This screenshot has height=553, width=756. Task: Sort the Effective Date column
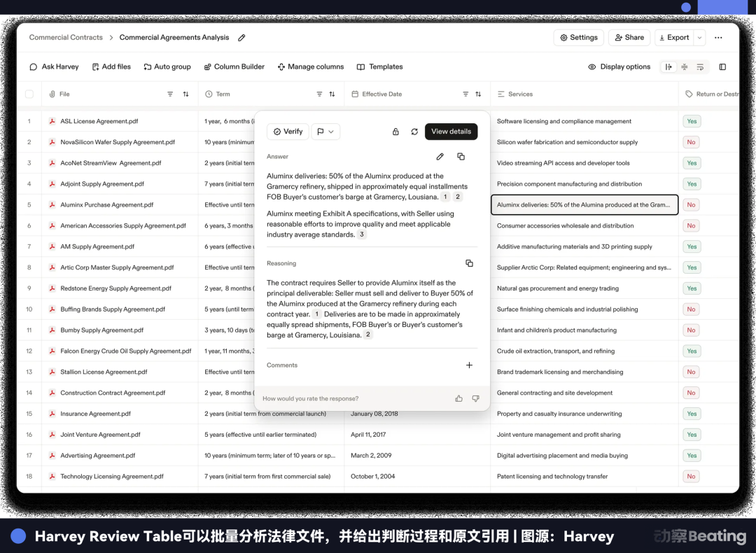(x=478, y=94)
